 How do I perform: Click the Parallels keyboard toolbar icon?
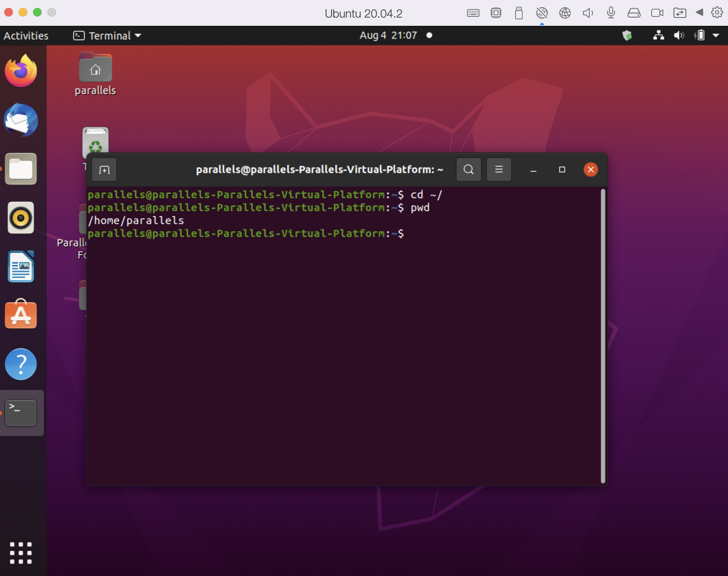coord(473,13)
